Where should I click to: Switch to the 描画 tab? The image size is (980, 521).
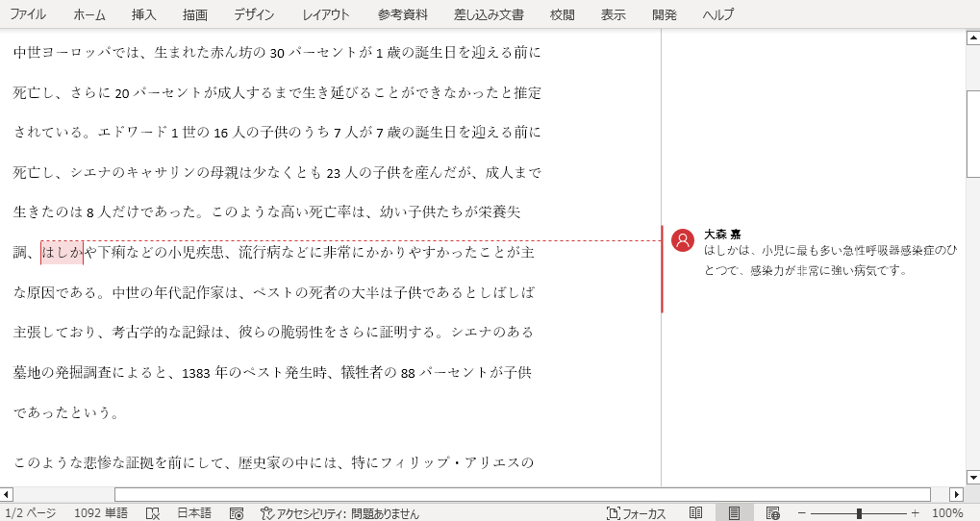[195, 14]
